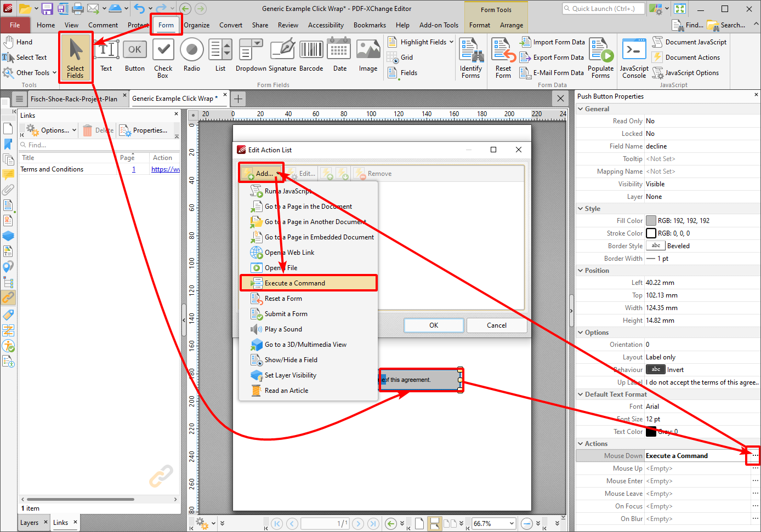Toggle Highlight Fields on
The height and width of the screenshot is (532, 761).
[x=419, y=42]
